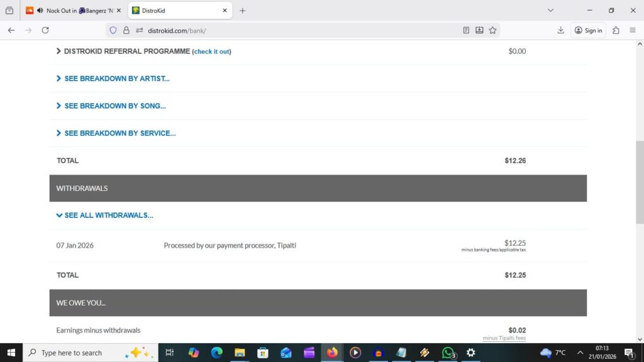The width and height of the screenshot is (644, 362).
Task: Open Task View in the taskbar
Action: click(x=169, y=353)
